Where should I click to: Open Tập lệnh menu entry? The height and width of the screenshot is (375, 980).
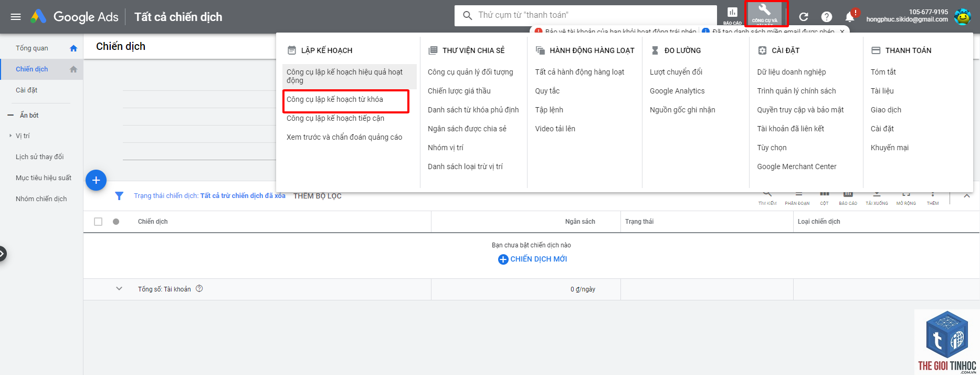click(549, 110)
